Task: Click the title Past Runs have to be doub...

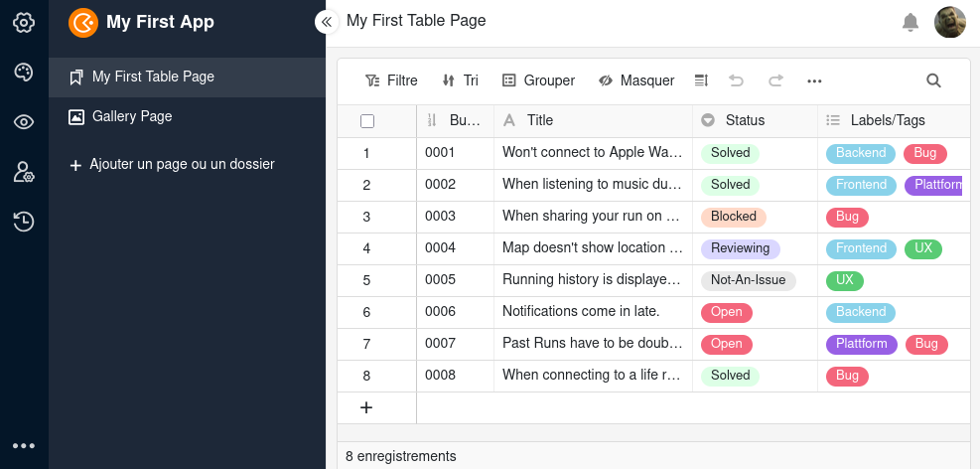Action: (593, 344)
